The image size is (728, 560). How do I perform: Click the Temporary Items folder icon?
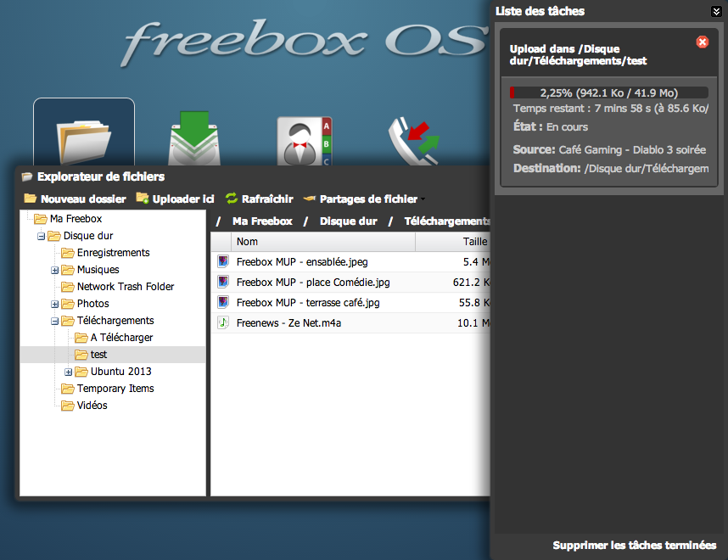[68, 389]
